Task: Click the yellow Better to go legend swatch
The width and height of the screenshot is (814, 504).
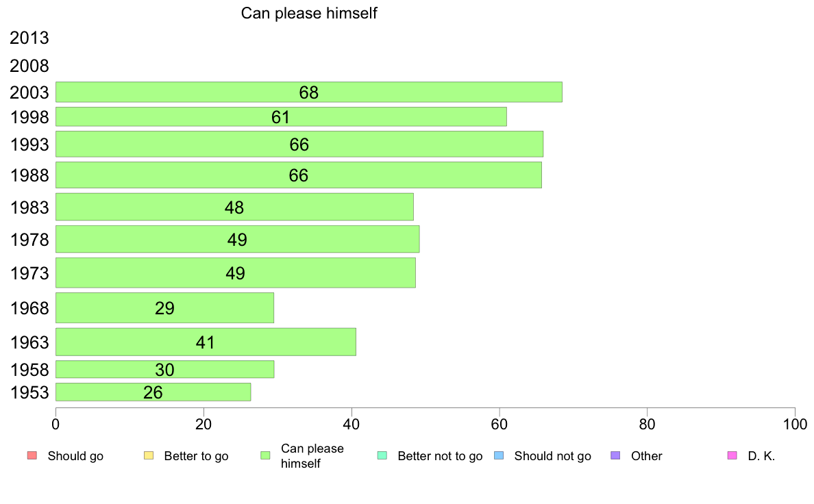Action: click(x=149, y=456)
